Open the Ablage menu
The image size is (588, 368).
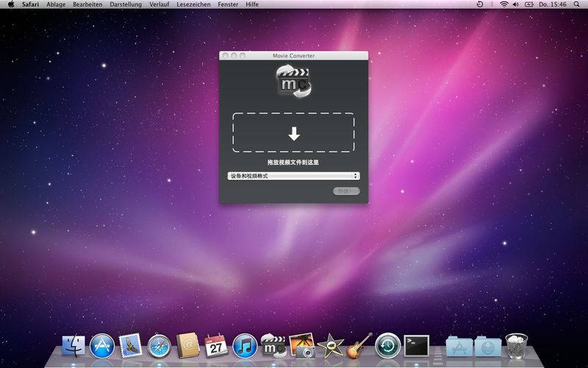(56, 4)
